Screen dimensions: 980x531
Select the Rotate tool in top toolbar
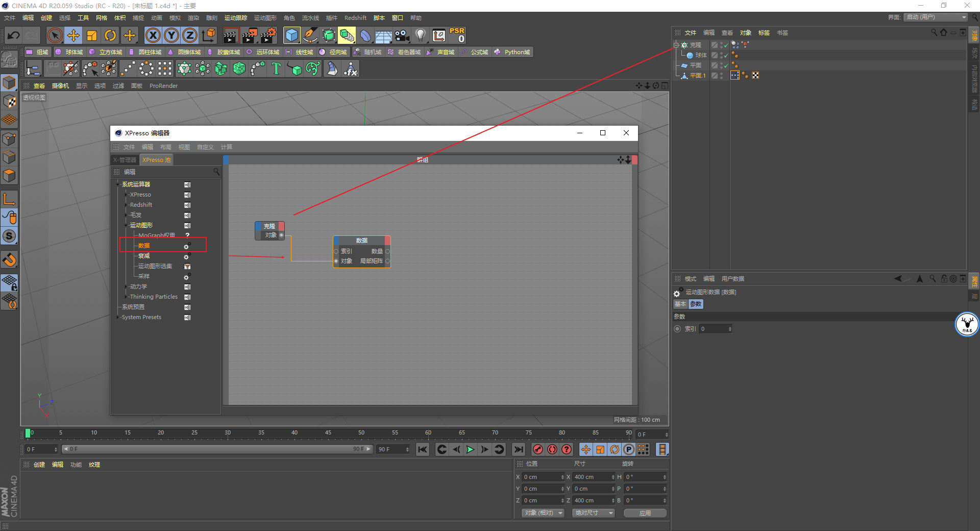click(x=110, y=35)
